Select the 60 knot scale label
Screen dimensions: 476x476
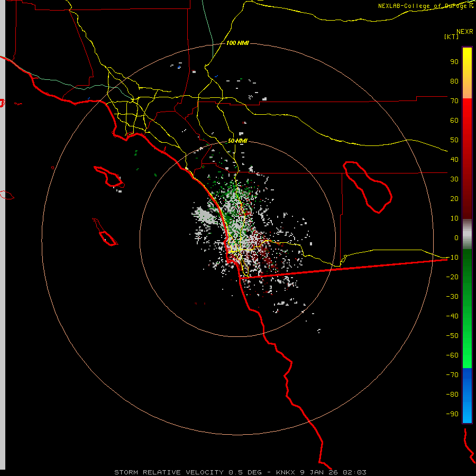(454, 121)
